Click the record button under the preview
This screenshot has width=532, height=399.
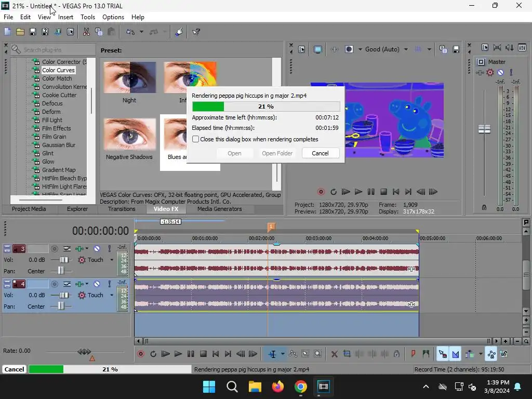tap(321, 192)
